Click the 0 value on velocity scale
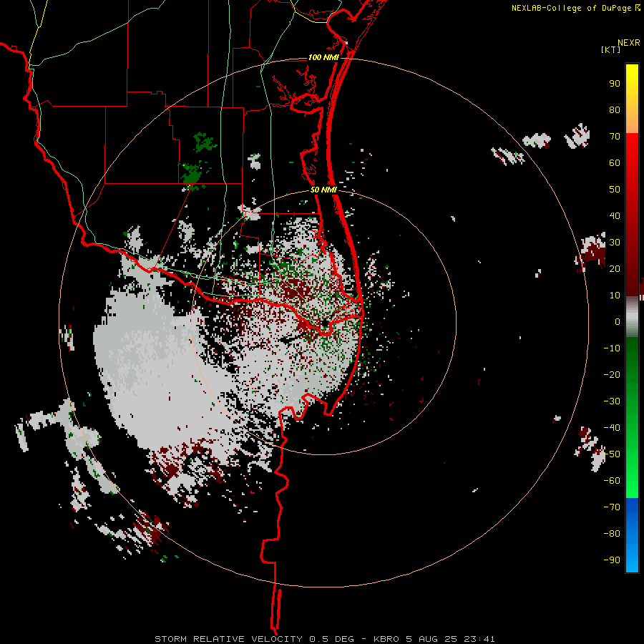 click(x=618, y=322)
